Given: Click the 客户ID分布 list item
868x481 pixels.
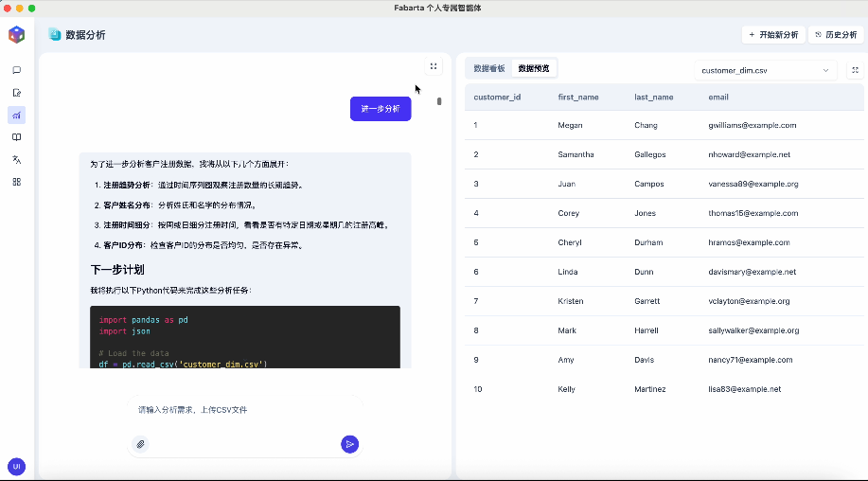Looking at the screenshot, I should (200, 244).
